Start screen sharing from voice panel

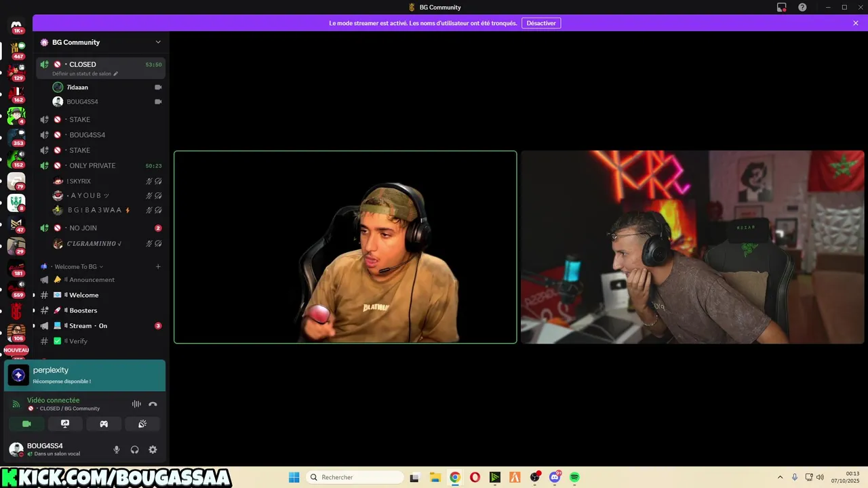pyautogui.click(x=65, y=424)
